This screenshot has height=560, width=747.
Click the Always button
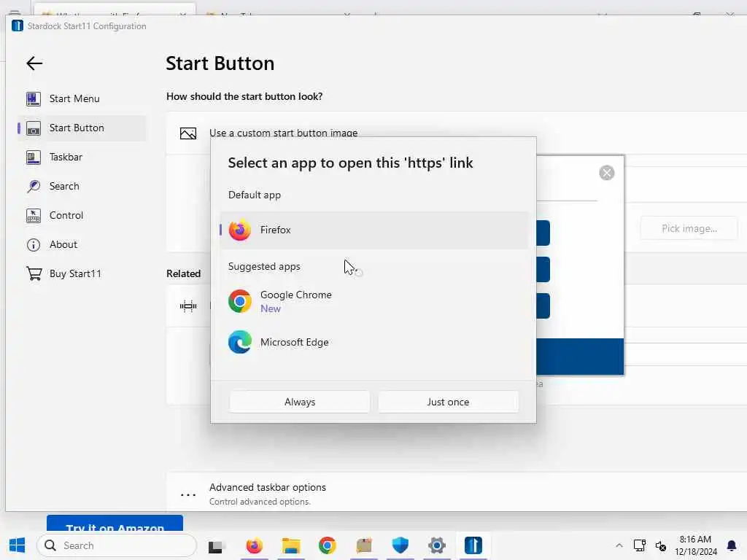click(300, 402)
